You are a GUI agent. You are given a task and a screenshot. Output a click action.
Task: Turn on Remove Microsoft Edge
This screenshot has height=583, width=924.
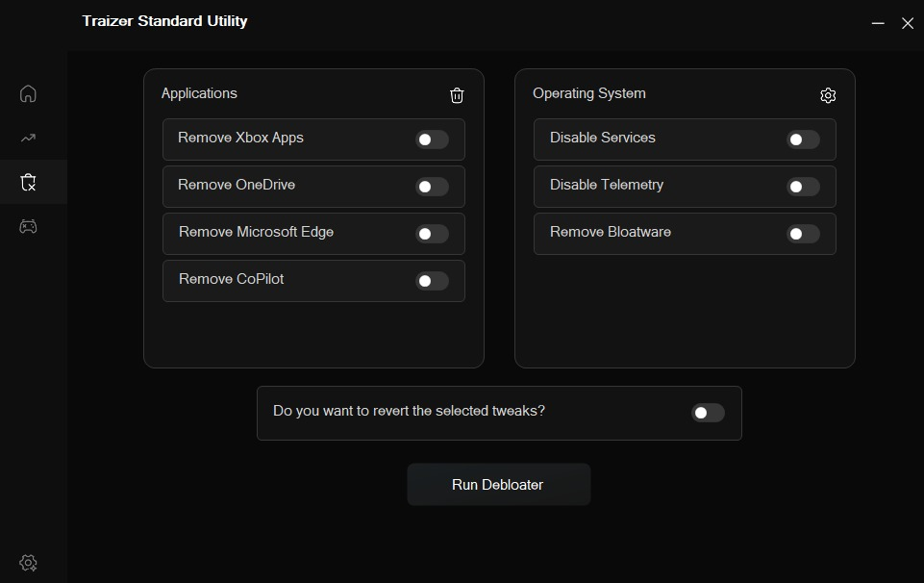point(432,234)
